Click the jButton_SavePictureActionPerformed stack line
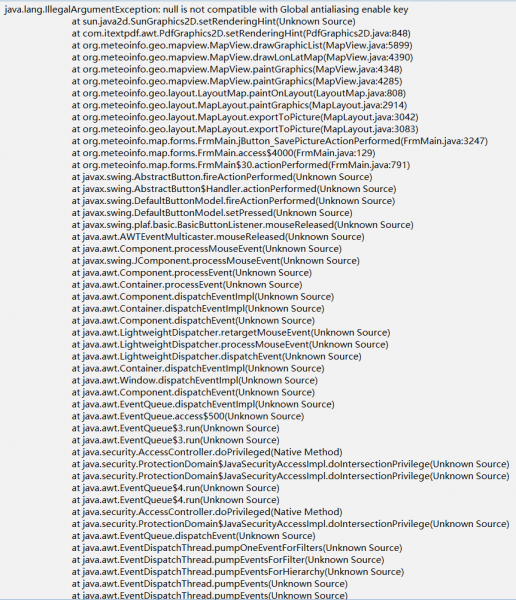The image size is (516, 600). [x=279, y=141]
